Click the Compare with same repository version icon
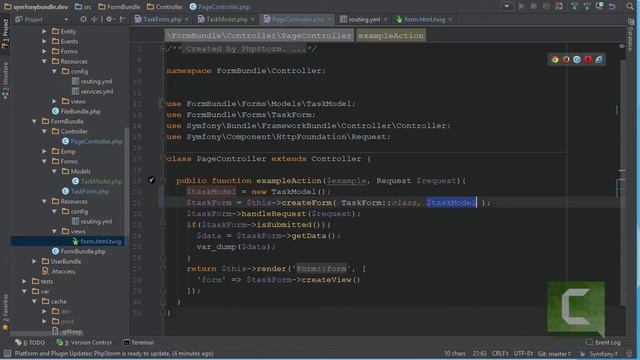 [600, 6]
